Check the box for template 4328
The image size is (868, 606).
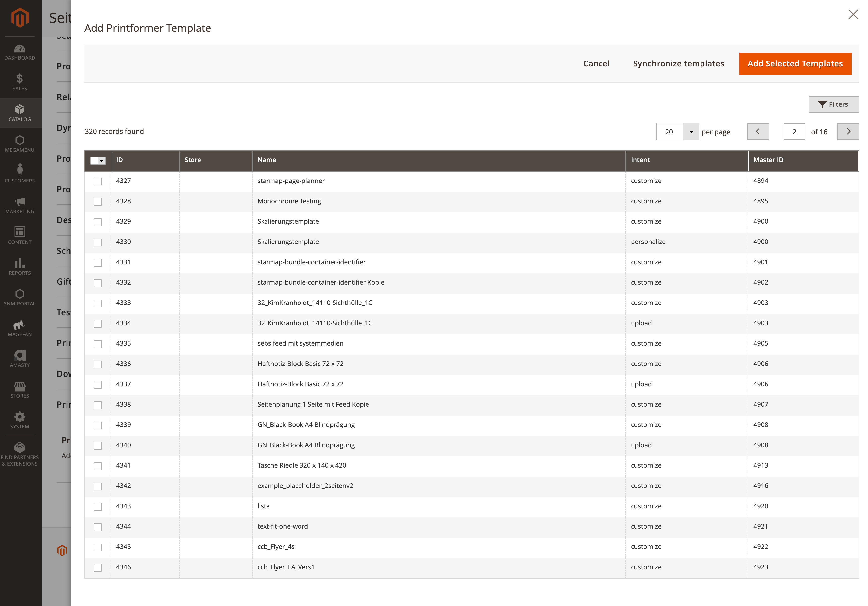click(98, 202)
